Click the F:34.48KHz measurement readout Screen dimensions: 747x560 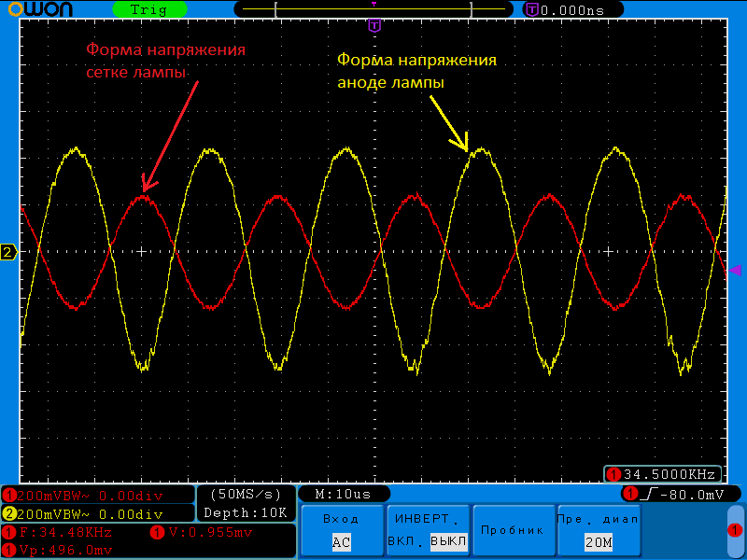(58, 532)
